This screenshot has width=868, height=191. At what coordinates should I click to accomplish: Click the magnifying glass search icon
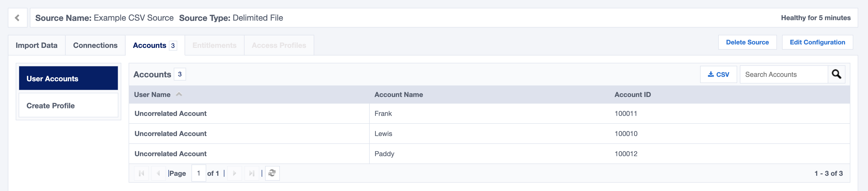click(x=837, y=74)
